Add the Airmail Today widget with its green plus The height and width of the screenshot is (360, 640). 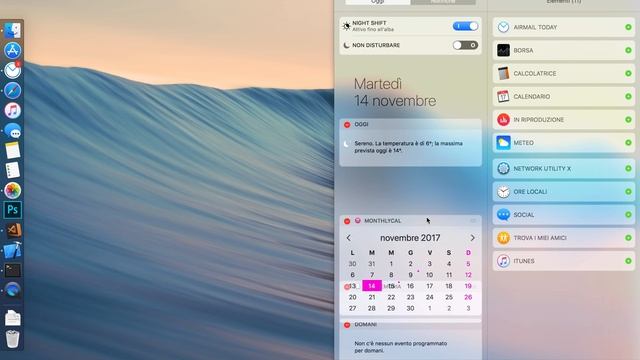(628, 27)
